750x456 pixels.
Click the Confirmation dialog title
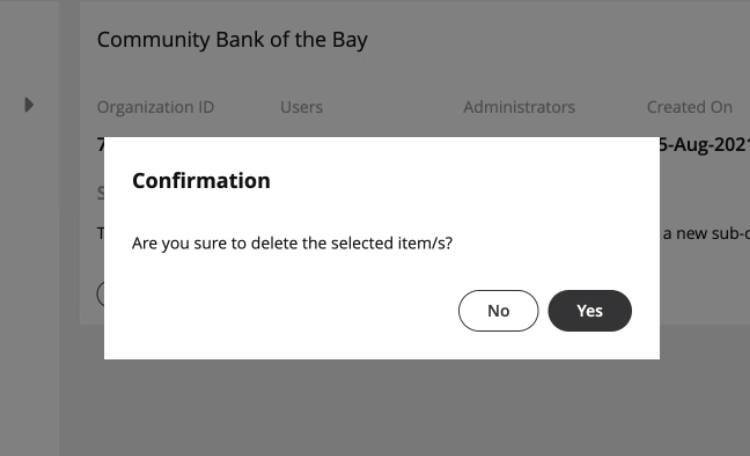pos(201,181)
